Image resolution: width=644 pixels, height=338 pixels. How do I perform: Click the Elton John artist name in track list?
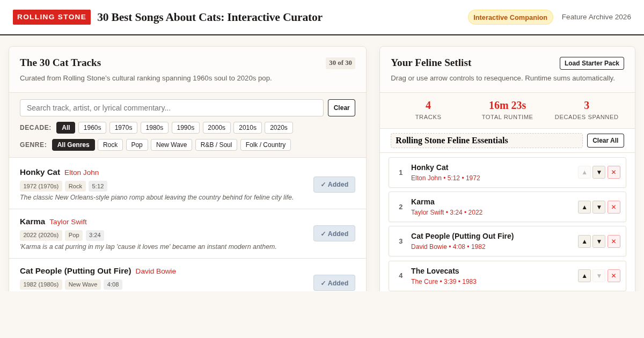(x=82, y=173)
